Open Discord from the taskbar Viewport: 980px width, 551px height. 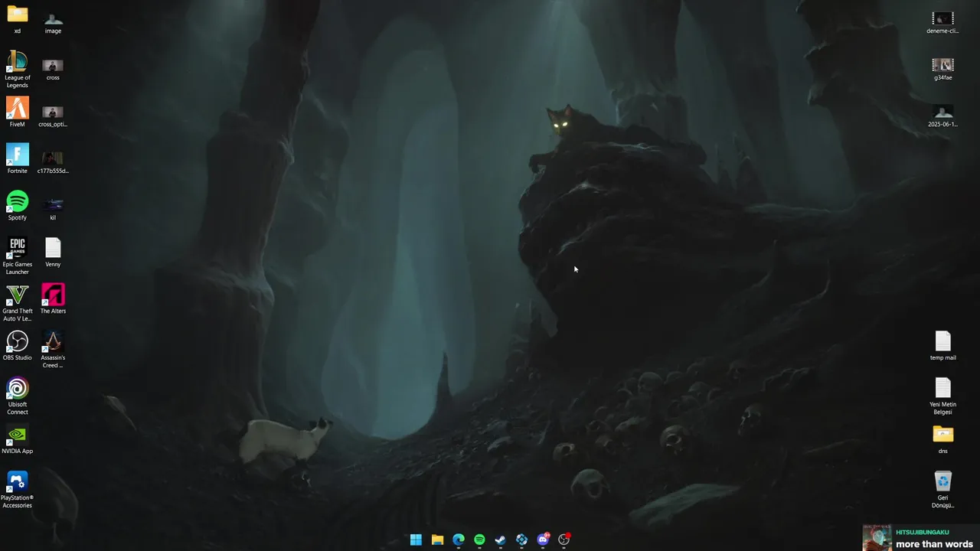pos(544,540)
